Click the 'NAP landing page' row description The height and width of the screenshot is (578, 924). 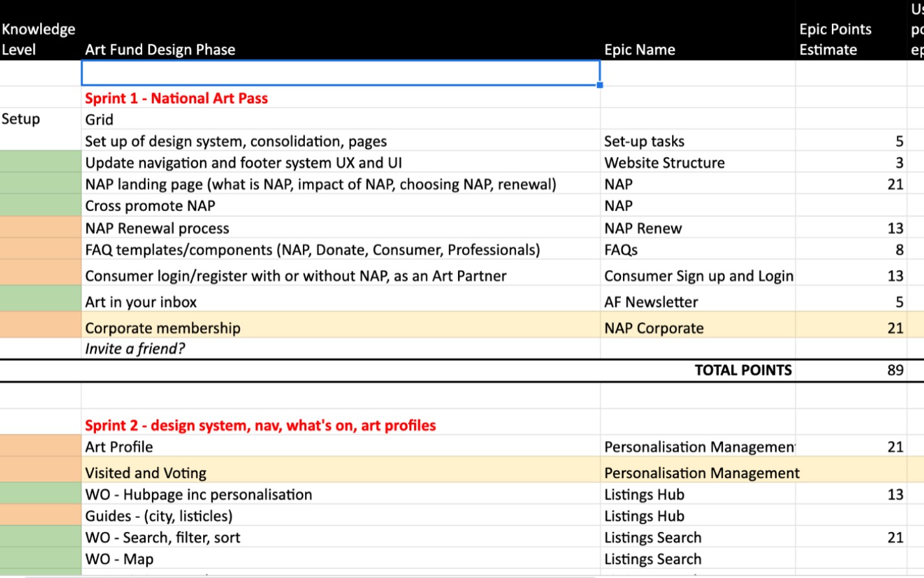(x=341, y=184)
